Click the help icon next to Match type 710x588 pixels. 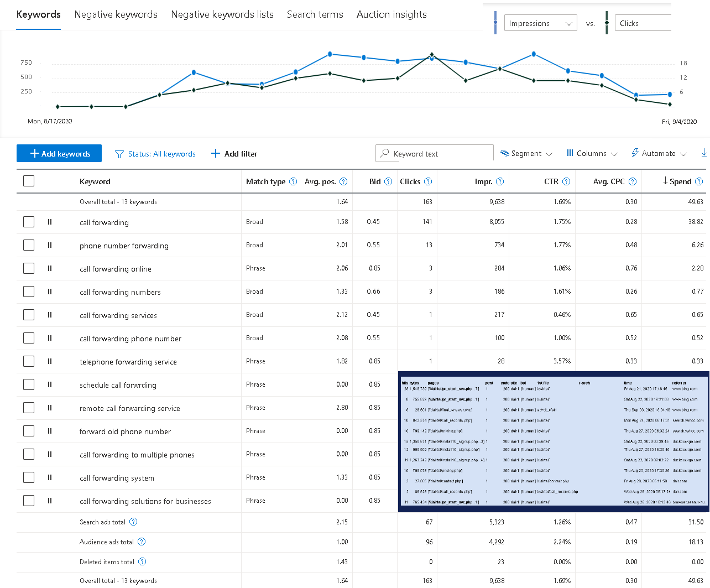293,181
